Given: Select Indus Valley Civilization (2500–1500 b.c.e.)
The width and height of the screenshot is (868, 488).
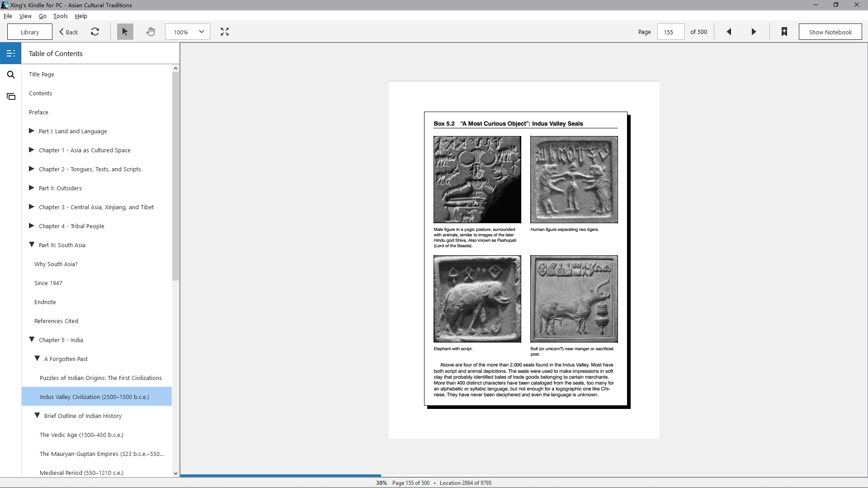Looking at the screenshot, I should pyautogui.click(x=97, y=396).
